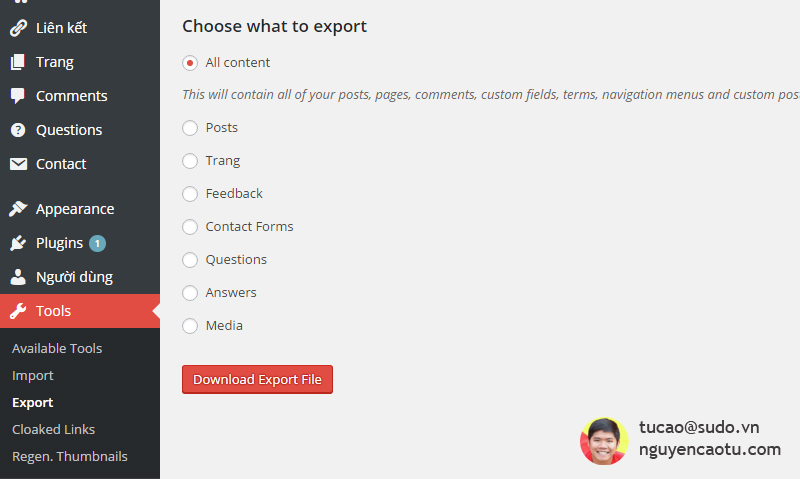Viewport: 800px width, 479px height.
Task: Click the Người dùng user icon
Action: [x=18, y=277]
